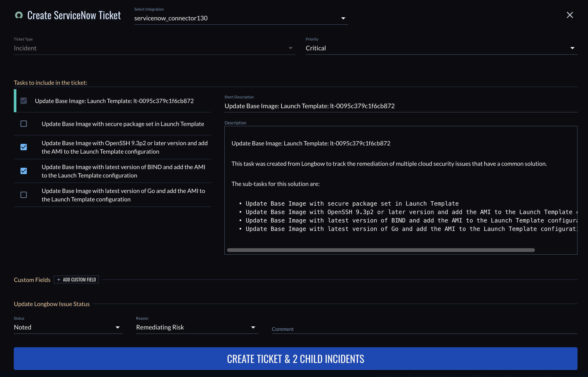
Task: Click the Ticket Type dropdown arrow icon
Action: click(x=290, y=48)
